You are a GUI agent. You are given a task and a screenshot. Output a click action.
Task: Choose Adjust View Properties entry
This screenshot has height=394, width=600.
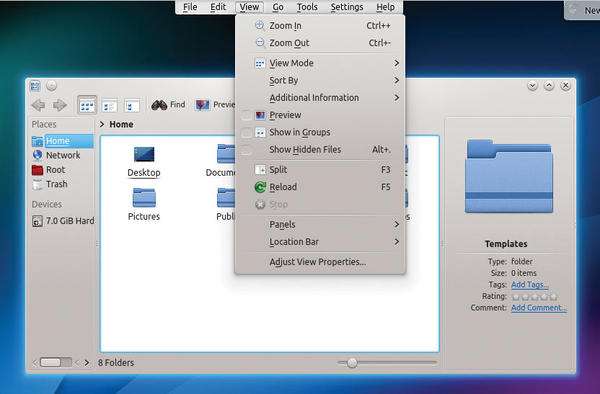tap(320, 262)
